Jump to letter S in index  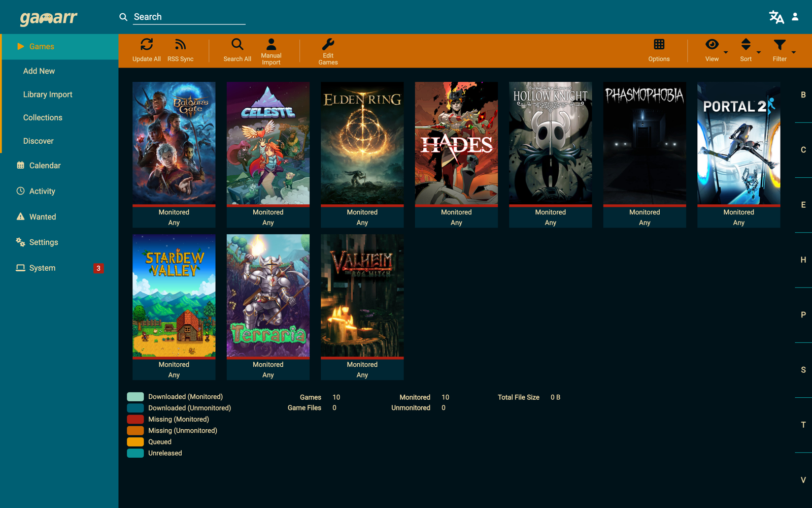(x=803, y=370)
